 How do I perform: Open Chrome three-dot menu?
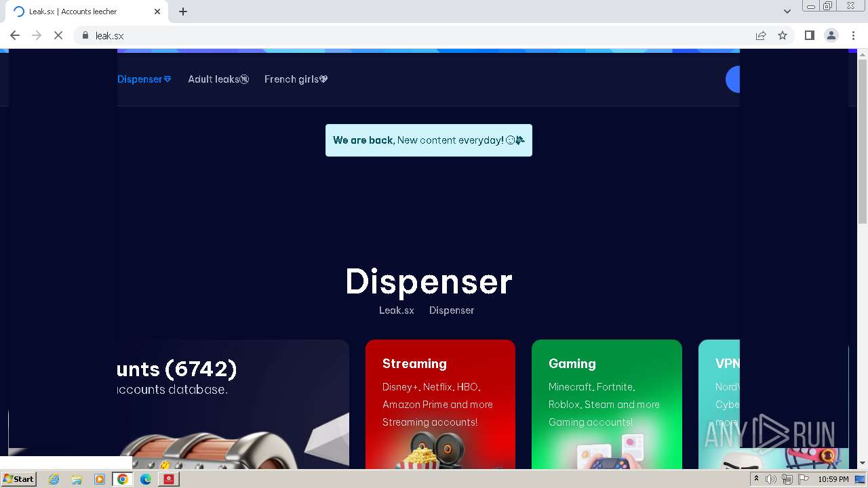(854, 35)
